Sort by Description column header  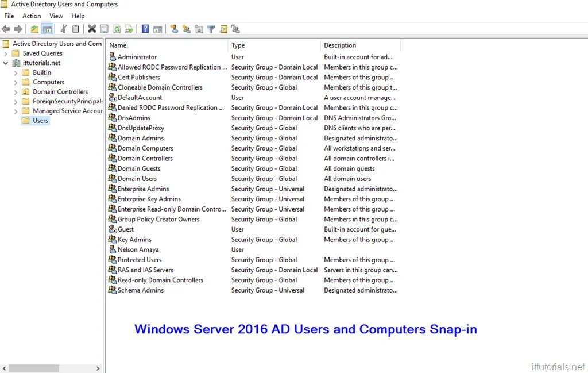tap(361, 45)
